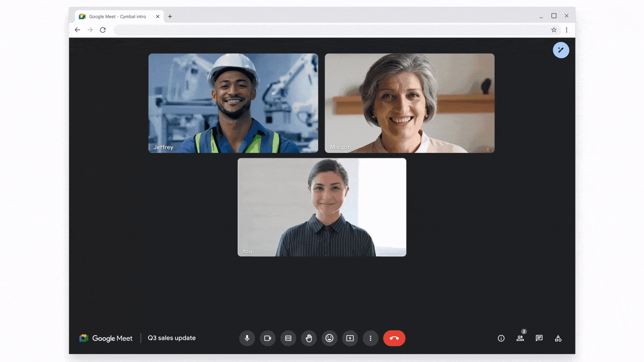Click the new tab button in Chrome
Image resolution: width=644 pixels, height=362 pixels.
coord(170,16)
